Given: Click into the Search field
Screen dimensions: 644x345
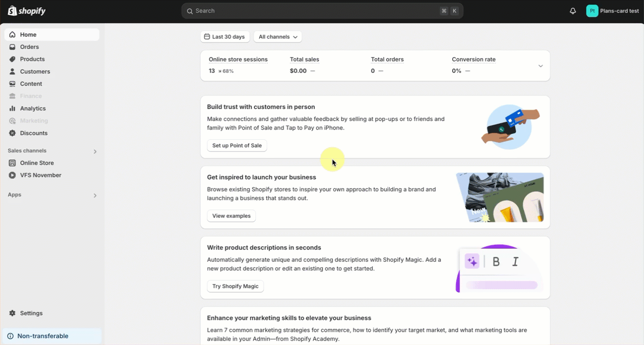Looking at the screenshot, I should 322,11.
